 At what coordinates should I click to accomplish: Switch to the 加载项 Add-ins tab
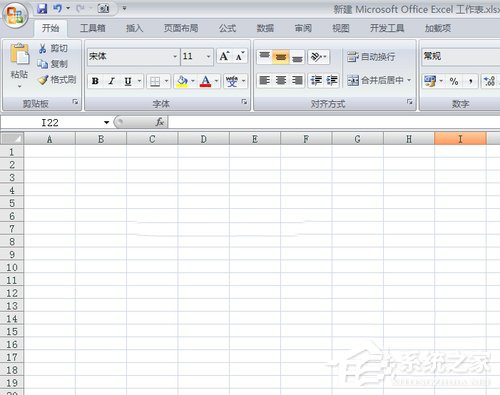point(438,28)
